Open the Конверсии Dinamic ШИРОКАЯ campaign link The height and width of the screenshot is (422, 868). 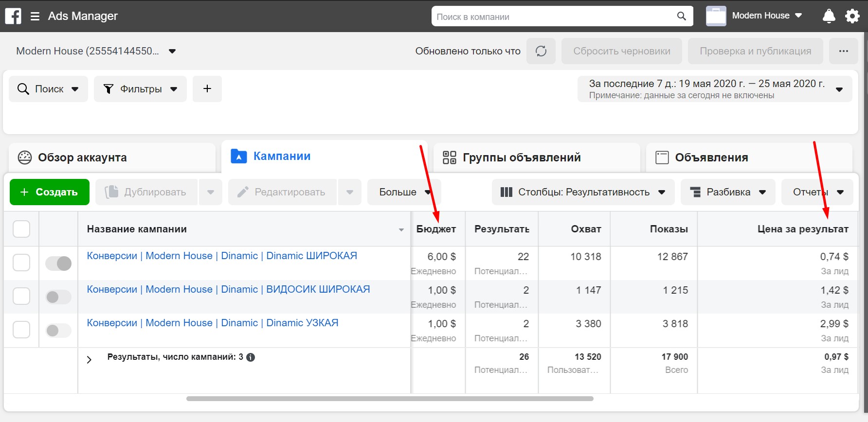[222, 256]
